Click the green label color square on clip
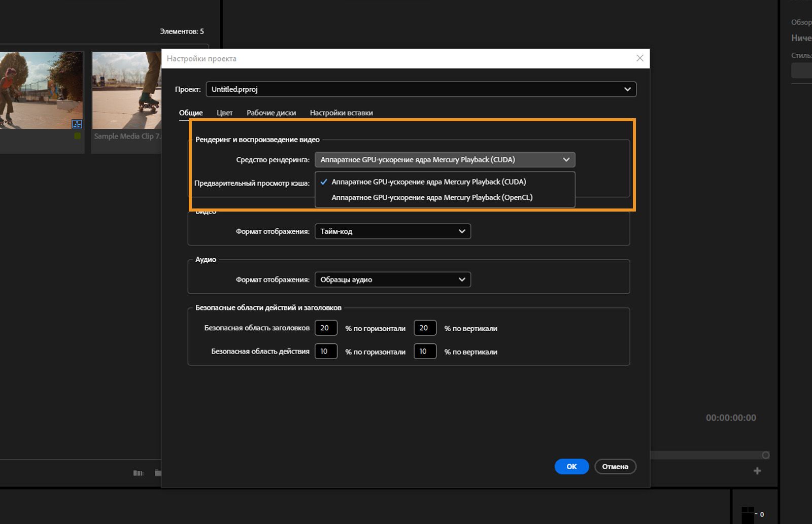The width and height of the screenshot is (812, 524). [77, 136]
